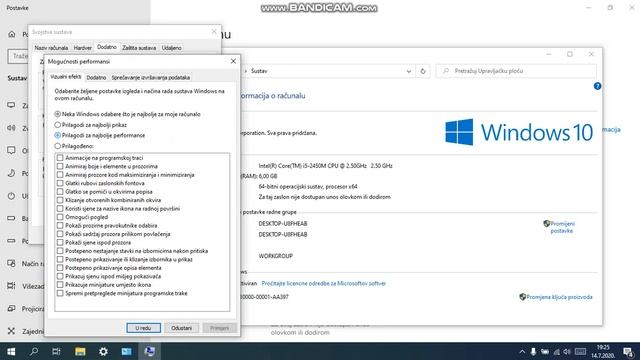Open File Explorer from the taskbar
The image size is (640, 360).
click(80, 351)
